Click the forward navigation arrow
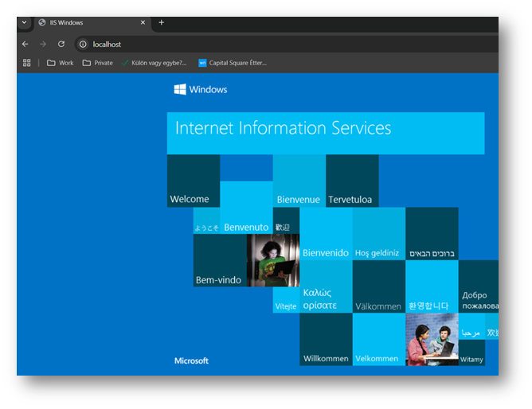The image size is (532, 409). [x=43, y=44]
